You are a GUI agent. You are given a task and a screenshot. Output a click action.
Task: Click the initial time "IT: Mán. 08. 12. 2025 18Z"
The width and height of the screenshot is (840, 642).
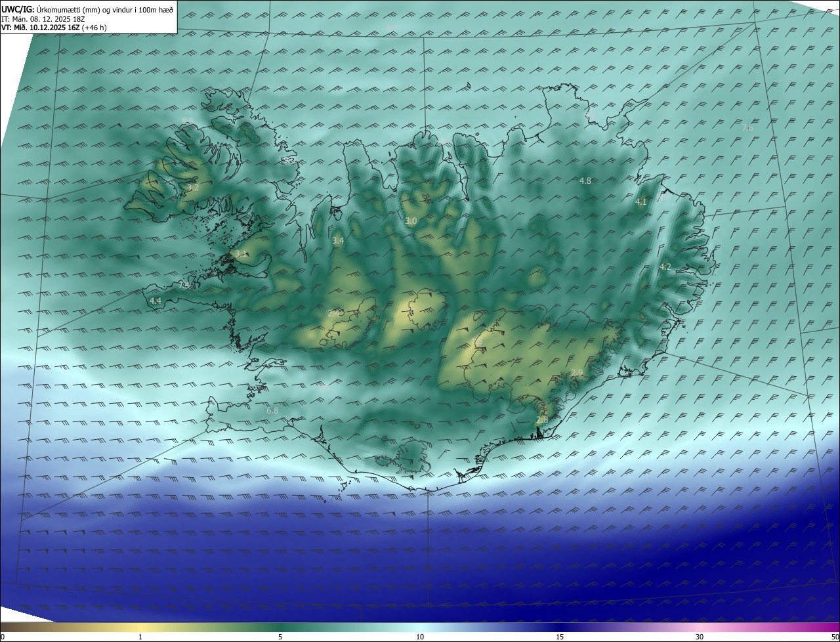pyautogui.click(x=43, y=19)
